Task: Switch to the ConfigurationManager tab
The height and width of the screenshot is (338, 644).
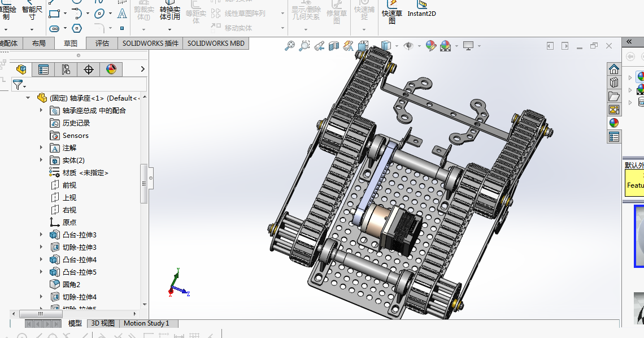Action: coord(66,70)
